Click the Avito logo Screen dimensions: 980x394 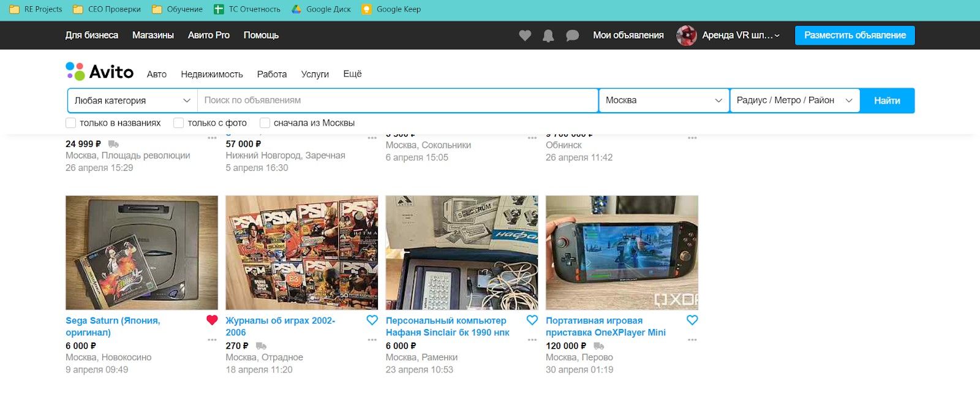(x=99, y=72)
